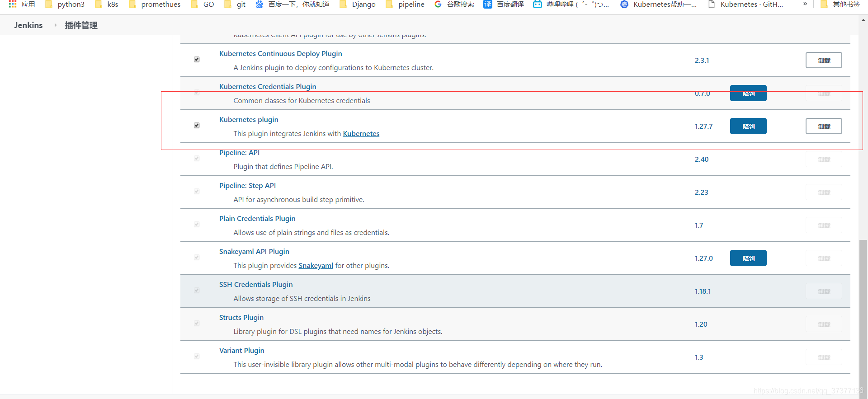The height and width of the screenshot is (399, 868).
Task: Open the Variant Plugin link
Action: tap(242, 351)
